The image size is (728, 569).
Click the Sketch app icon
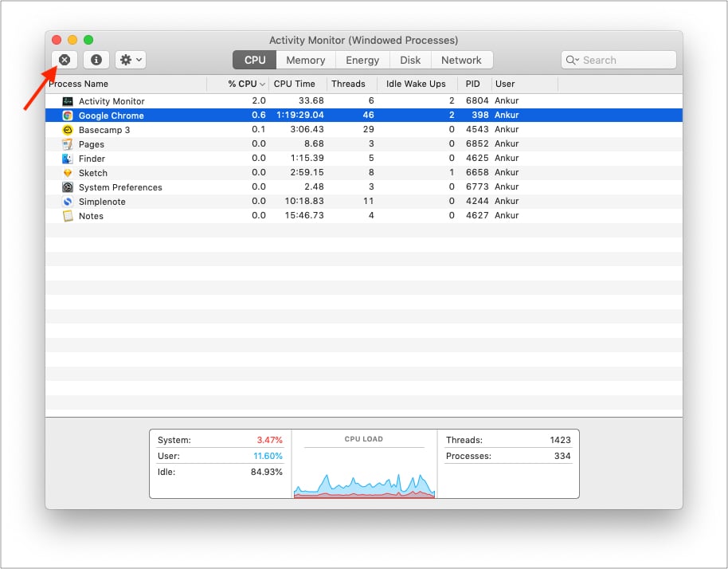[68, 172]
